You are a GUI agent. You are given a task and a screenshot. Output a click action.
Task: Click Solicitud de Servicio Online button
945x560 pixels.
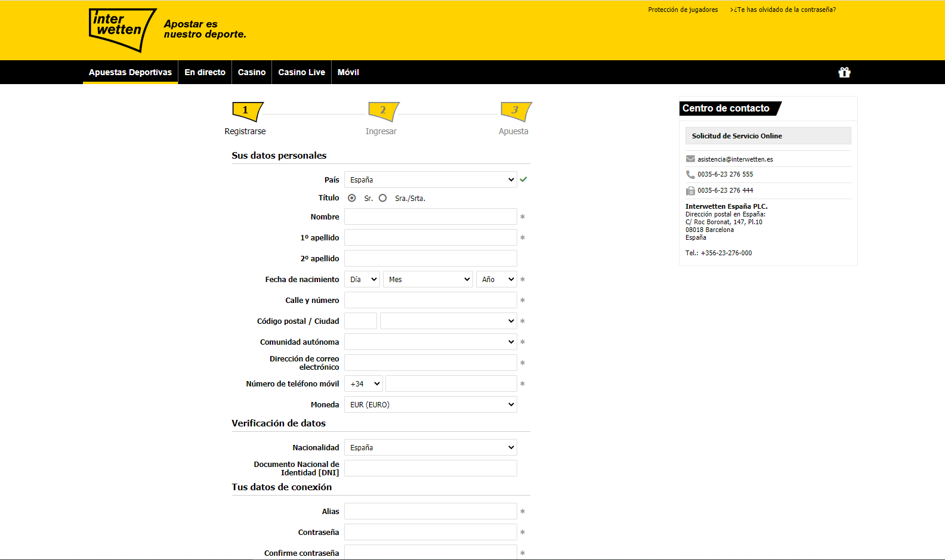pyautogui.click(x=768, y=136)
